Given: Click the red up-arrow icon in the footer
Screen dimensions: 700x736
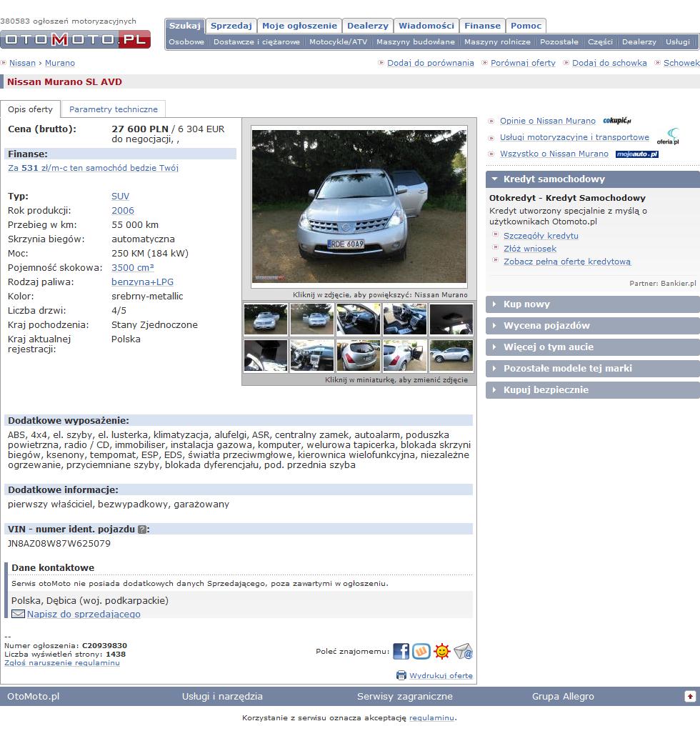Looking at the screenshot, I should coord(690,697).
